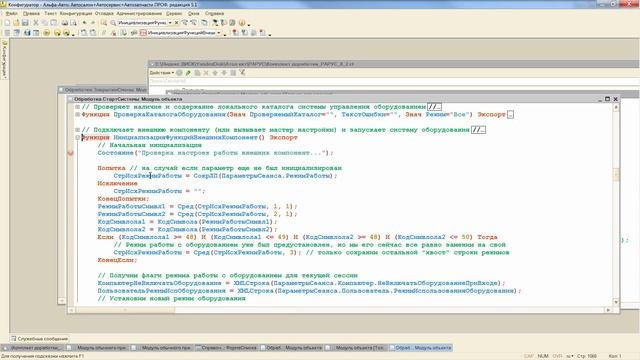Click collapsed marker after Экспорт on ПроверкаКаталога line

click(510, 115)
